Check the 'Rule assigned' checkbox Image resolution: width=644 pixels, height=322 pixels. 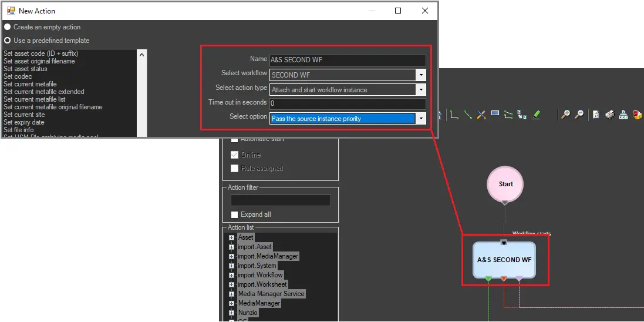pyautogui.click(x=235, y=169)
